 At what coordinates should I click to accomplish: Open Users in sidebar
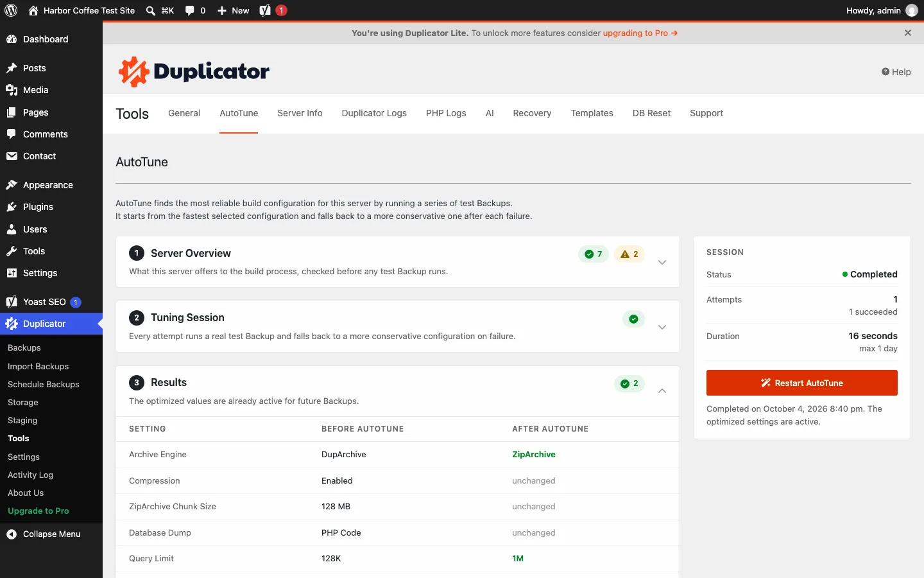pos(51,229)
